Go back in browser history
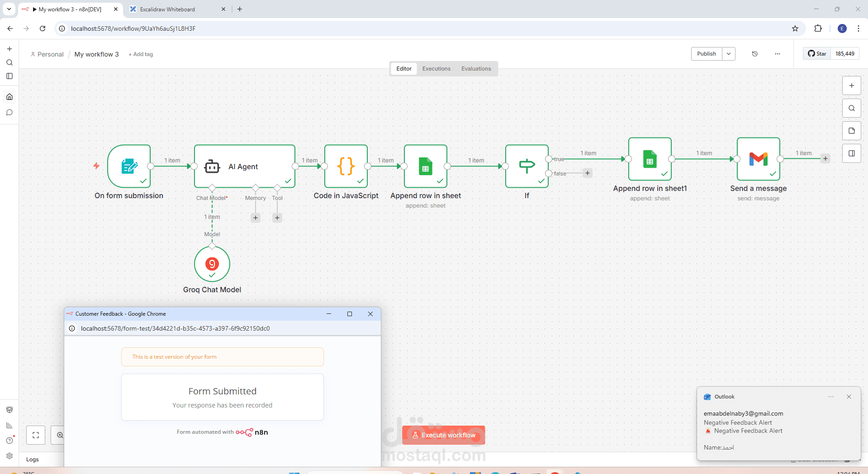Screen dimensions: 868x474 tap(10, 28)
